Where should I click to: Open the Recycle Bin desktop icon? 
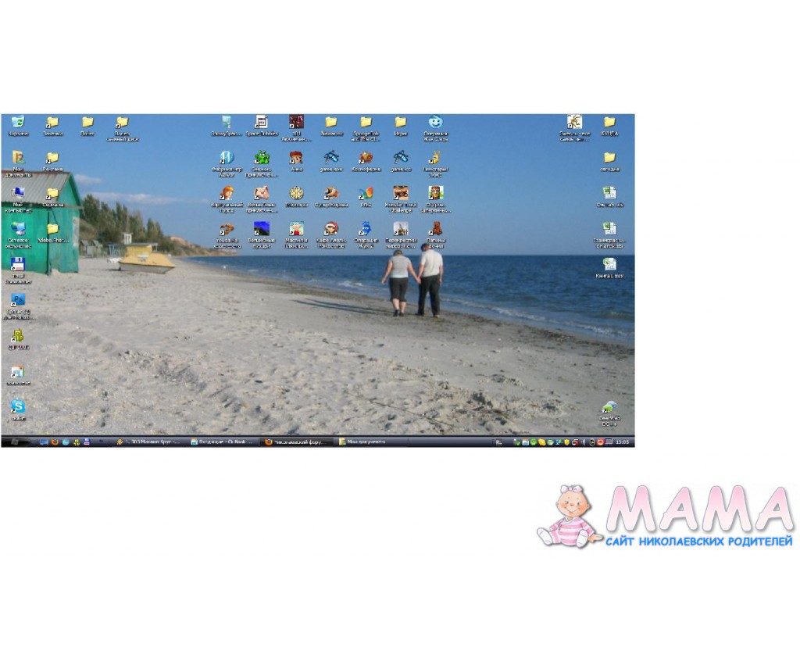(x=17, y=122)
